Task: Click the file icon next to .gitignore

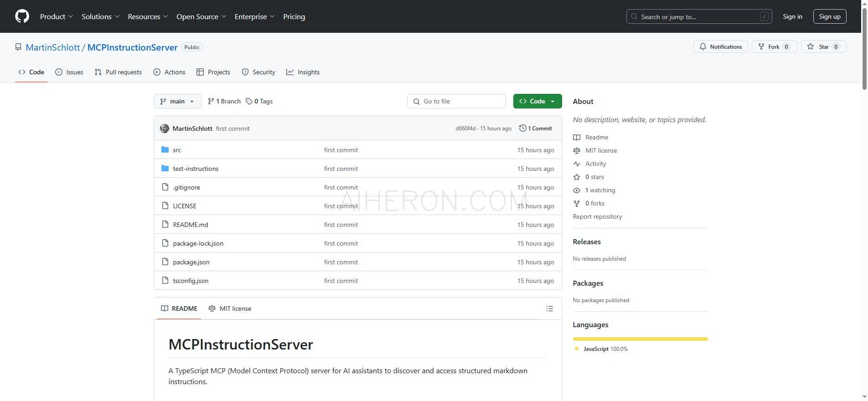Action: tap(165, 187)
